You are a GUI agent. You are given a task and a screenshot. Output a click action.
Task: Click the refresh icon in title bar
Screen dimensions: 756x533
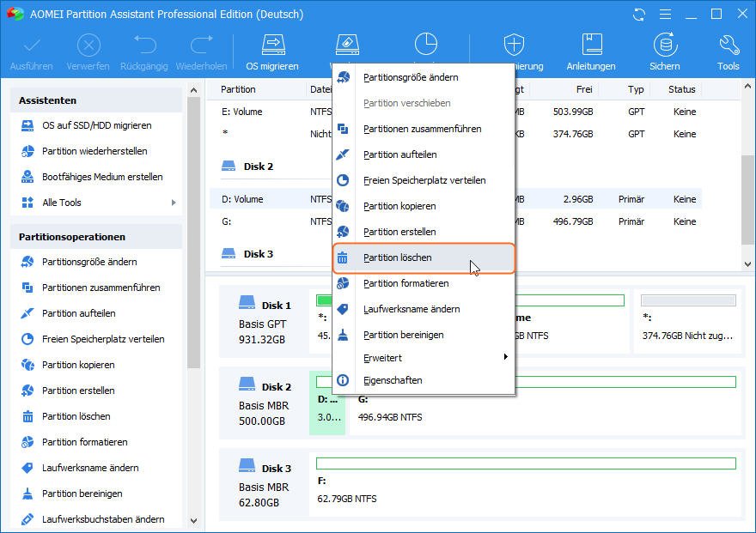639,15
